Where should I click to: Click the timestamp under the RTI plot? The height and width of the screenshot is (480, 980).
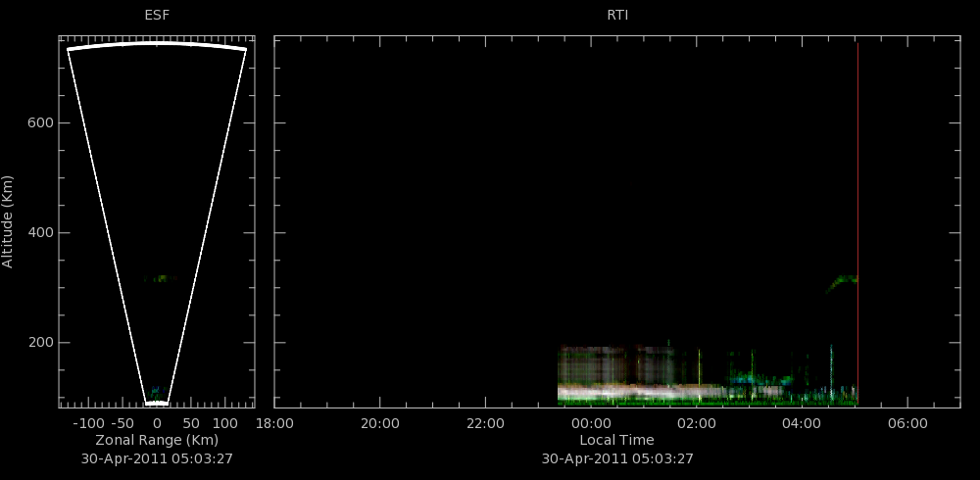616,458
